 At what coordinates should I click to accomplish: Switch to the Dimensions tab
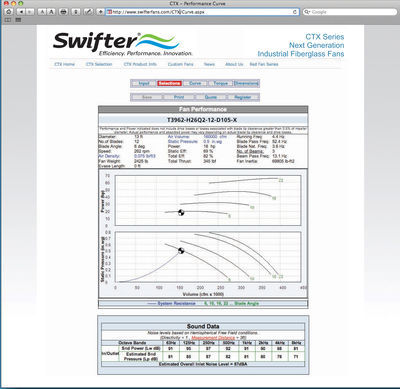[246, 83]
